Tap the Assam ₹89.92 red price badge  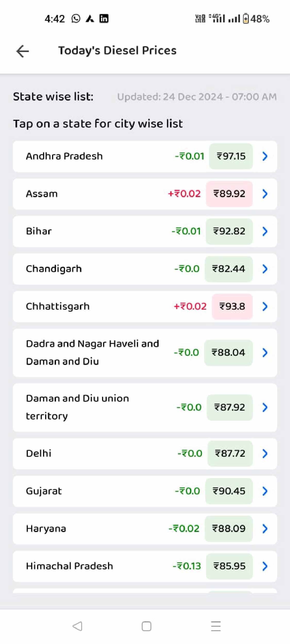[x=229, y=194]
